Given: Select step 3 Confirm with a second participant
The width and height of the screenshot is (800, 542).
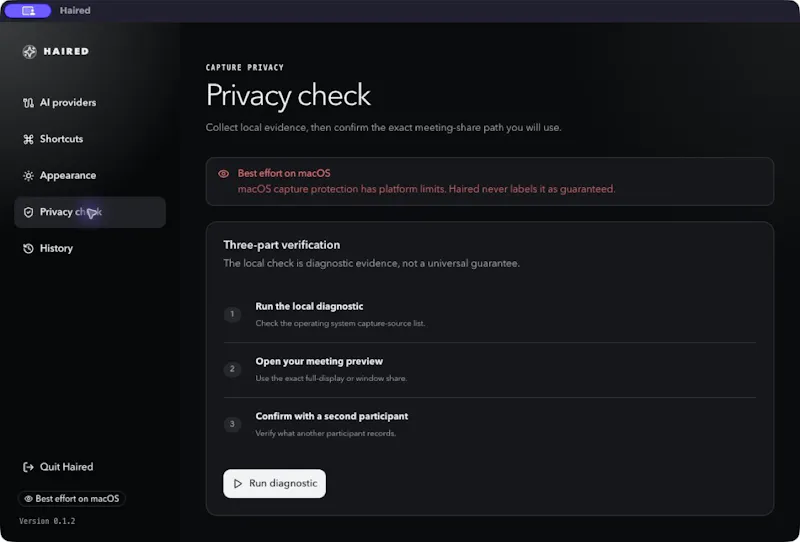Looking at the screenshot, I should [x=490, y=424].
